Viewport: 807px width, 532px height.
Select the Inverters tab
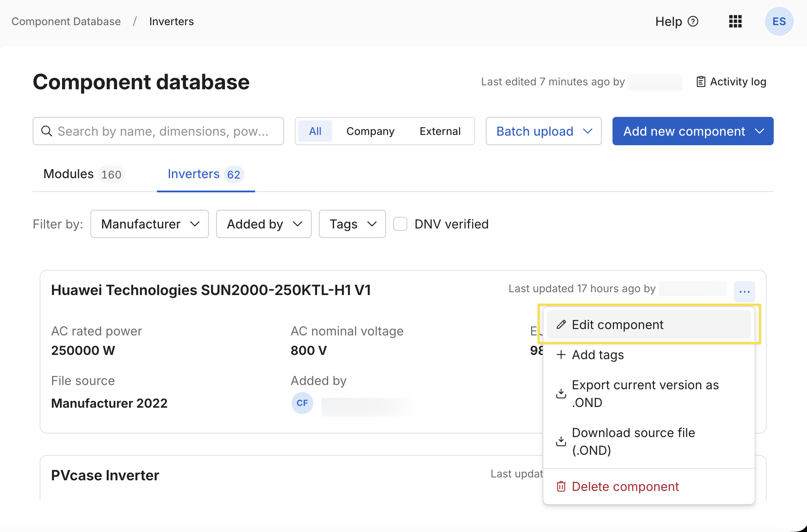click(206, 174)
